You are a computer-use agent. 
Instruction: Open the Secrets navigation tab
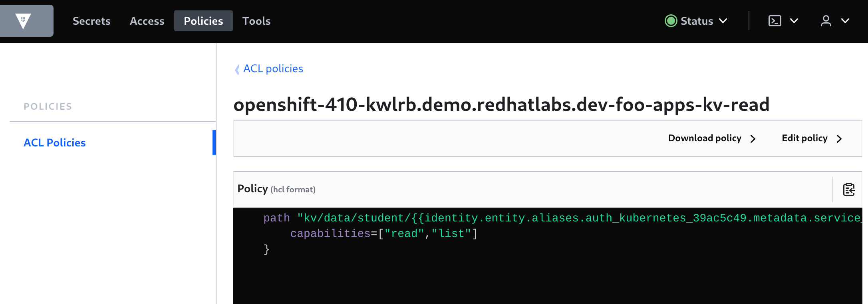91,21
